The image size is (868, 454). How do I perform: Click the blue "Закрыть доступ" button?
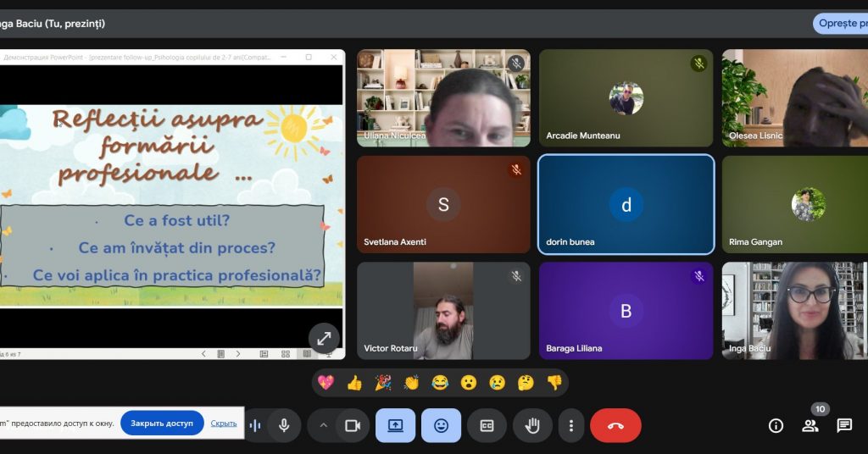(162, 423)
